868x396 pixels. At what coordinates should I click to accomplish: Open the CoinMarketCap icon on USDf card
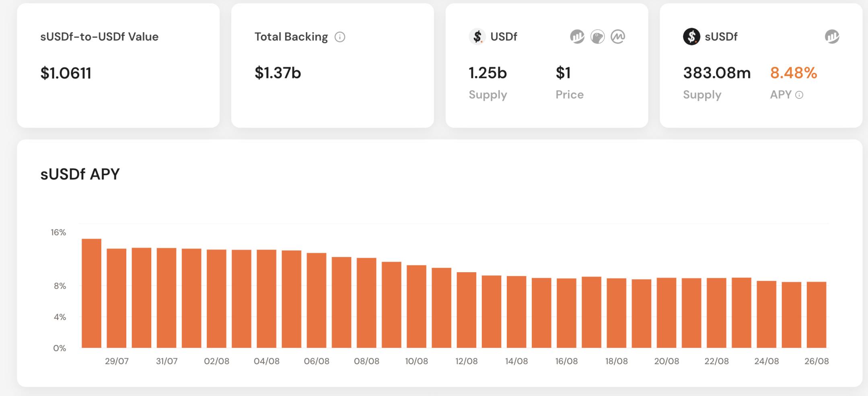pyautogui.click(x=618, y=37)
